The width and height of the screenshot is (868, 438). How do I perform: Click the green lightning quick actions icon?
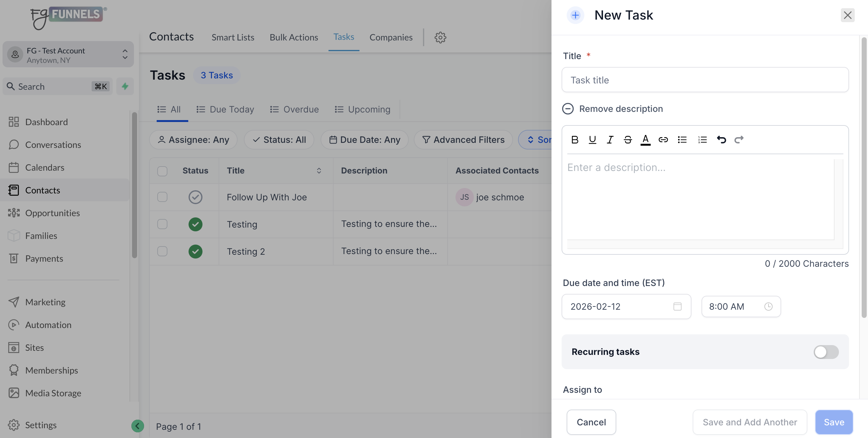pyautogui.click(x=125, y=86)
